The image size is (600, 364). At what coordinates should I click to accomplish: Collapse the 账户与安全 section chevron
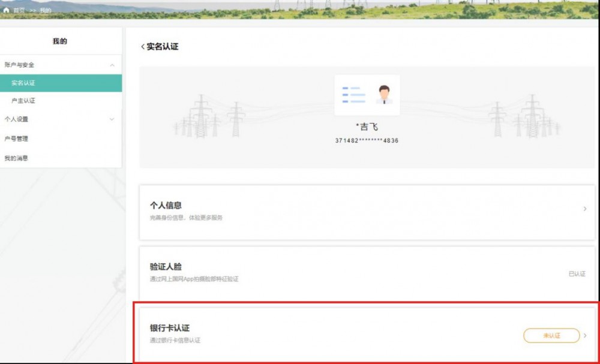point(112,65)
